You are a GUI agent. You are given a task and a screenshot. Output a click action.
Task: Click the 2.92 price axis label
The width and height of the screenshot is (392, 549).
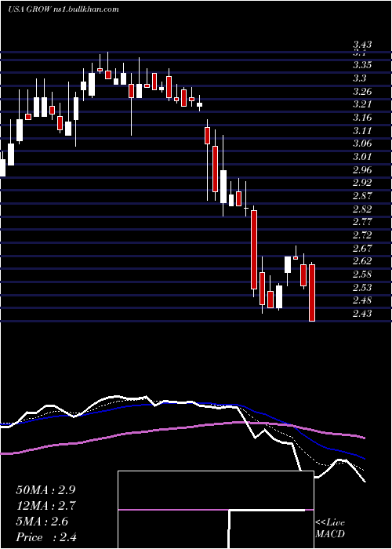point(362,183)
